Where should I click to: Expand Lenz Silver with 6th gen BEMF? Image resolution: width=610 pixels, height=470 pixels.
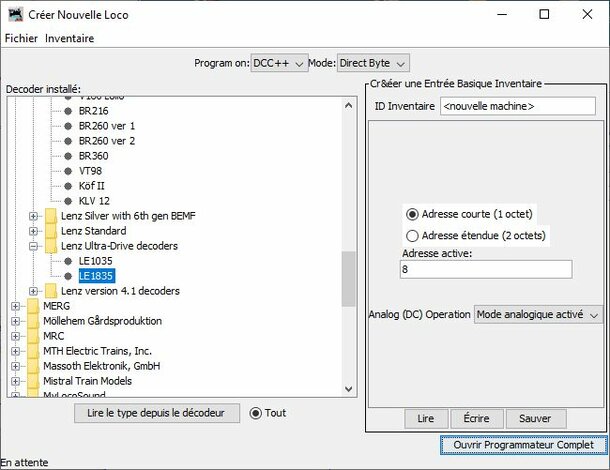[33, 216]
